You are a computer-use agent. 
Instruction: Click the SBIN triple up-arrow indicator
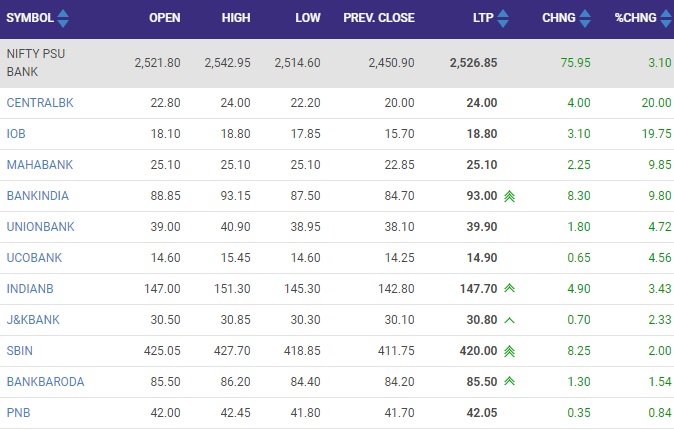pos(509,351)
